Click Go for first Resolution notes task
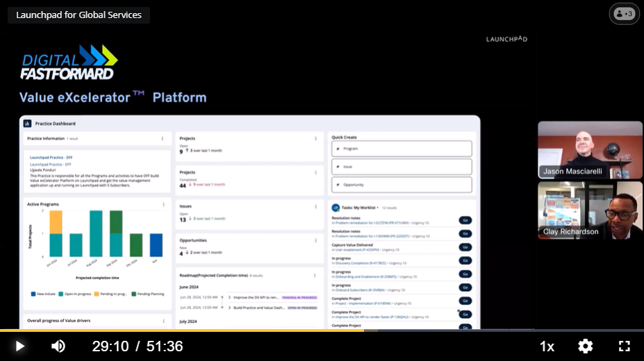Image resolution: width=644 pixels, height=361 pixels. 465,220
